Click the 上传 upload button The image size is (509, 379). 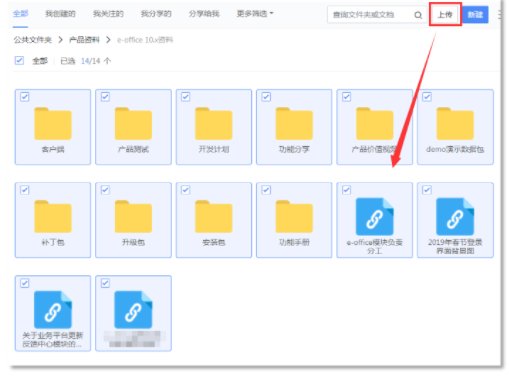(445, 15)
